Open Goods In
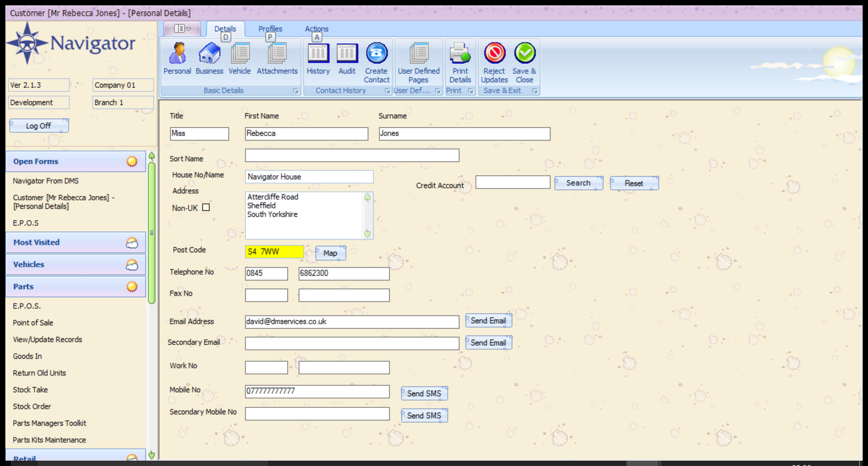The image size is (868, 466). point(27,356)
